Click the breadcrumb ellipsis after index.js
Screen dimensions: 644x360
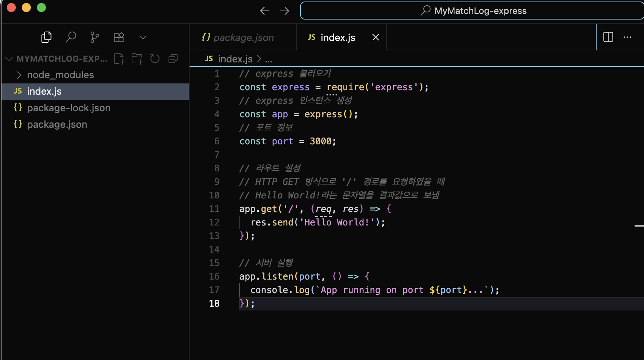pyautogui.click(x=269, y=59)
